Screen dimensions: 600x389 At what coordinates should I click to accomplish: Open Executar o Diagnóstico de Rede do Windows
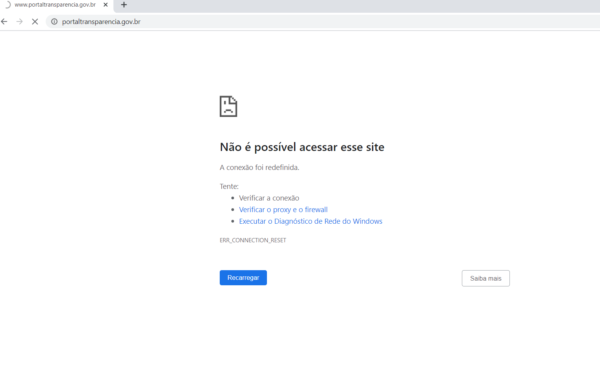tap(310, 221)
